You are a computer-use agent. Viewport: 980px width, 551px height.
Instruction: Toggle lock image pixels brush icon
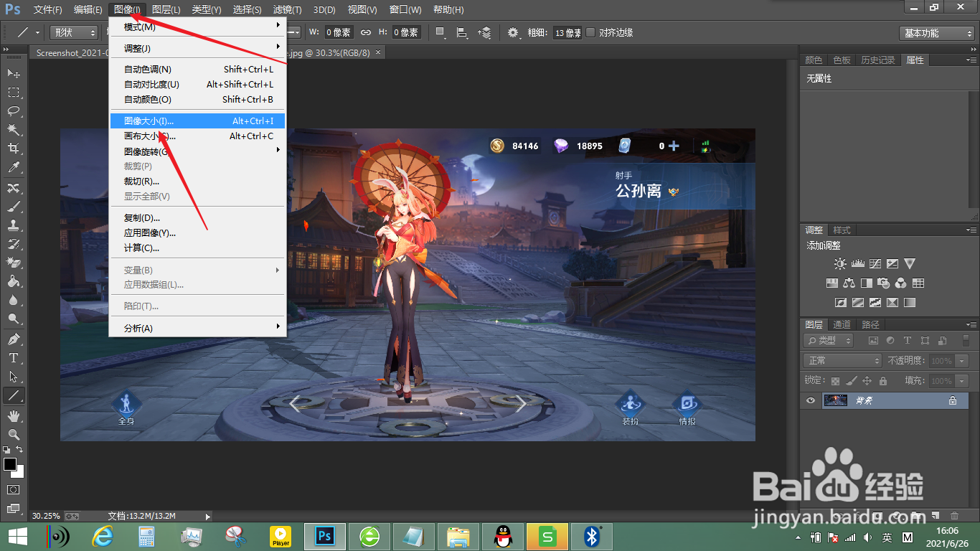[x=851, y=381]
